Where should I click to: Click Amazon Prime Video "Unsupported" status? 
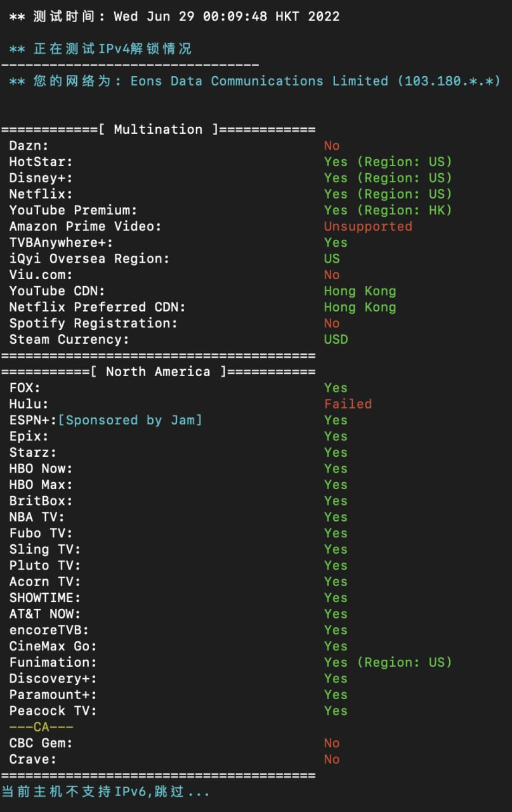(368, 226)
